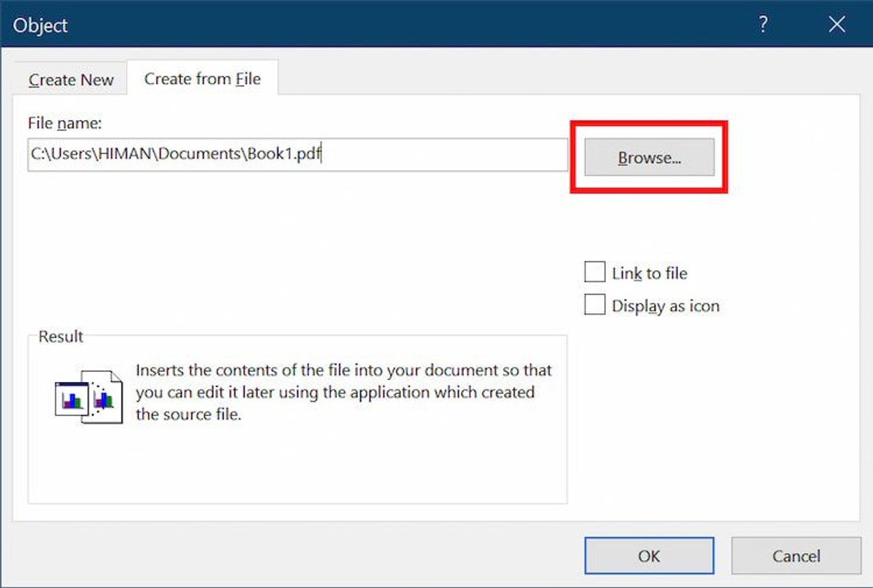Enable the Link to file checkbox
This screenshot has height=588, width=873.
[x=595, y=273]
